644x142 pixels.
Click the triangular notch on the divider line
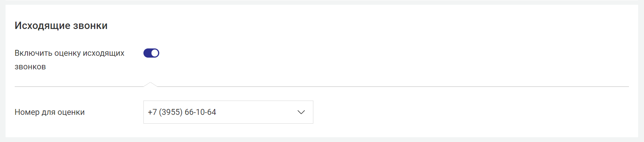point(150,84)
